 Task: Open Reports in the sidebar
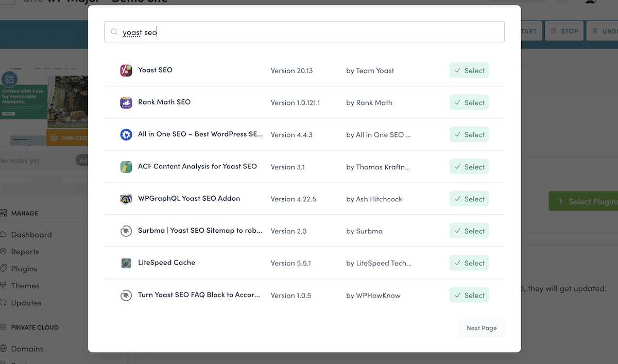click(x=25, y=251)
